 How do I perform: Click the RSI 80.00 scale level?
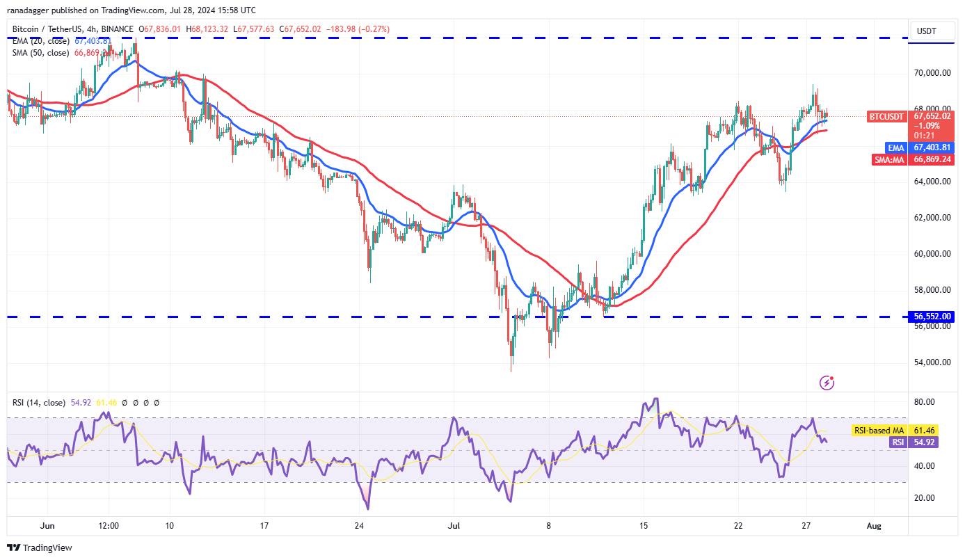click(924, 402)
